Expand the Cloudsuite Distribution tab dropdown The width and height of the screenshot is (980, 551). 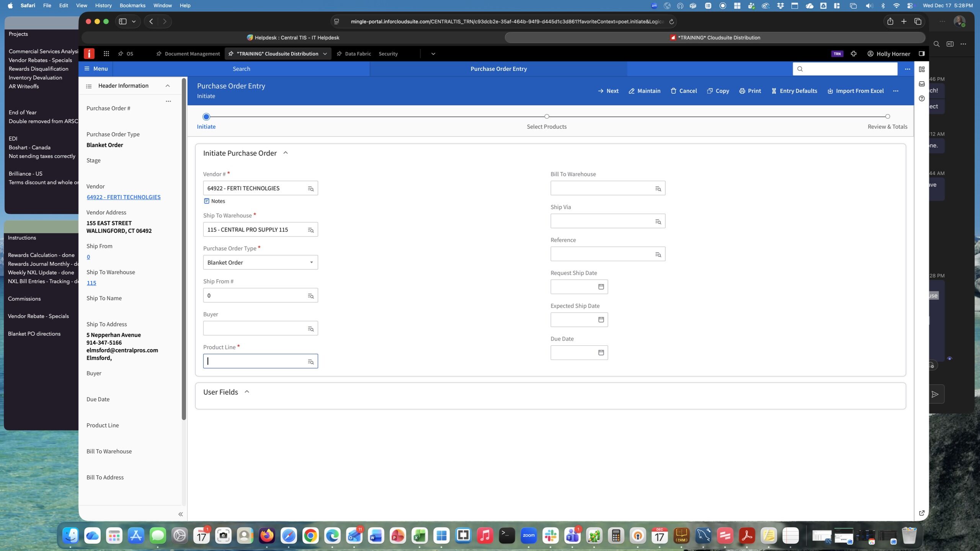(x=325, y=54)
